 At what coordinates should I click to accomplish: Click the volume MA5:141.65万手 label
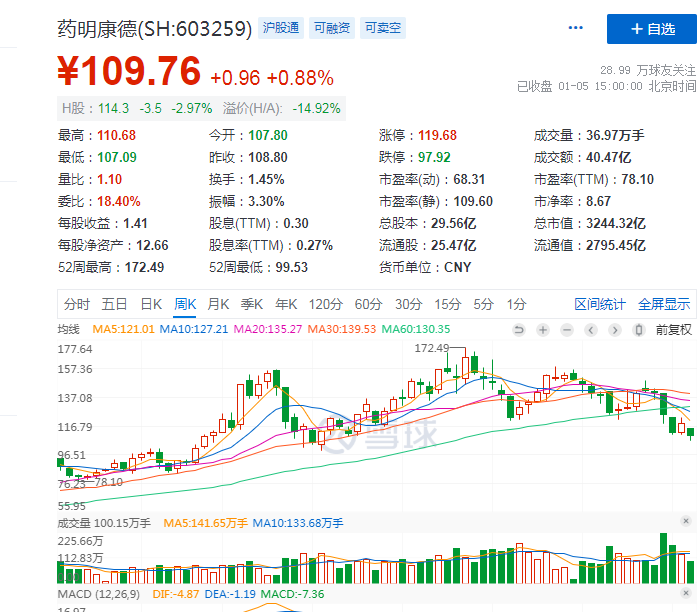pos(205,523)
